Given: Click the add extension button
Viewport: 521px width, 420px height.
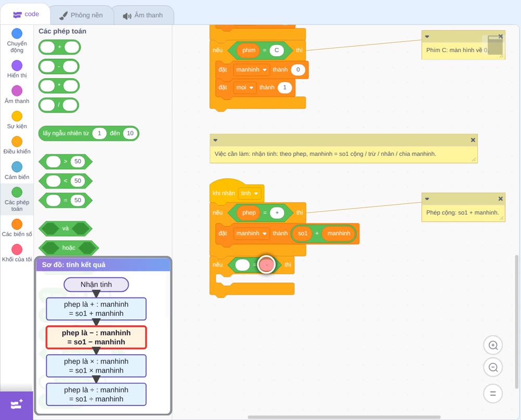Looking at the screenshot, I should coord(17,405).
